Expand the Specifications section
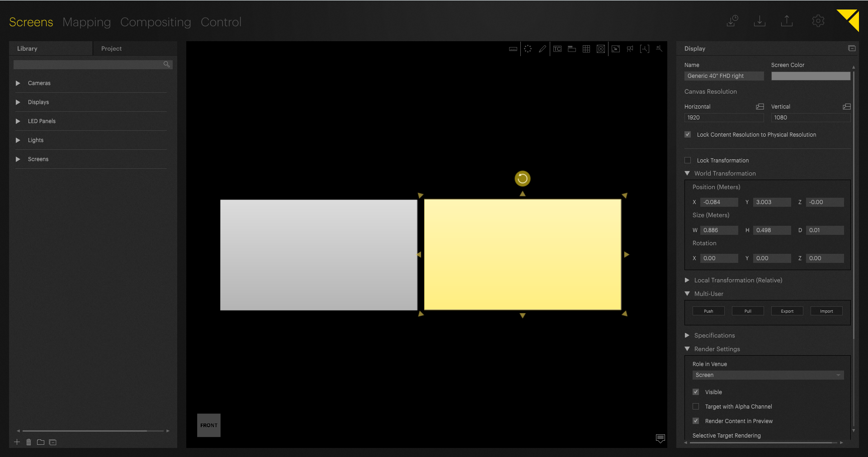 (x=687, y=336)
